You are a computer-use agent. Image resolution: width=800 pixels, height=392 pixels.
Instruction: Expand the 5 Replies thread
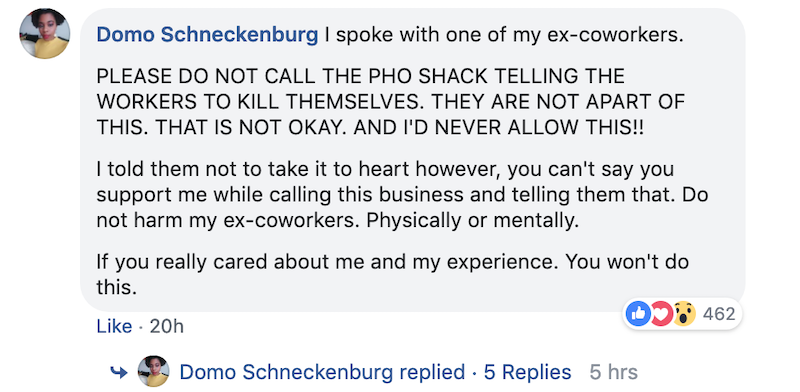pyautogui.click(x=528, y=373)
